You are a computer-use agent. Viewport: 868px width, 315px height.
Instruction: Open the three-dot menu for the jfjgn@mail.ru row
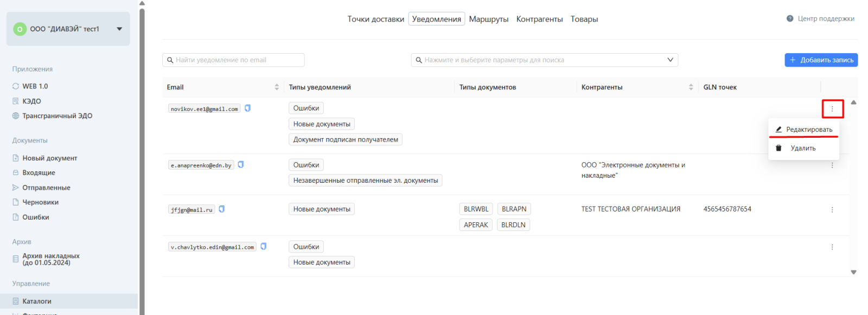point(832,210)
